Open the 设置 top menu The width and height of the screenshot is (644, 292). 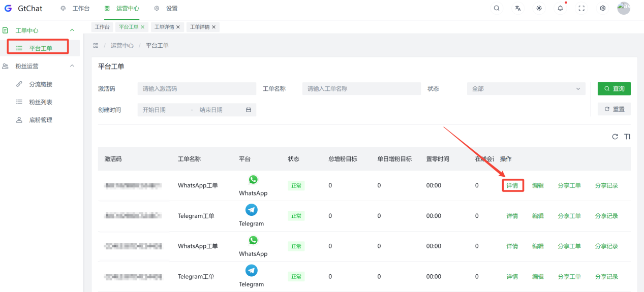(x=166, y=9)
